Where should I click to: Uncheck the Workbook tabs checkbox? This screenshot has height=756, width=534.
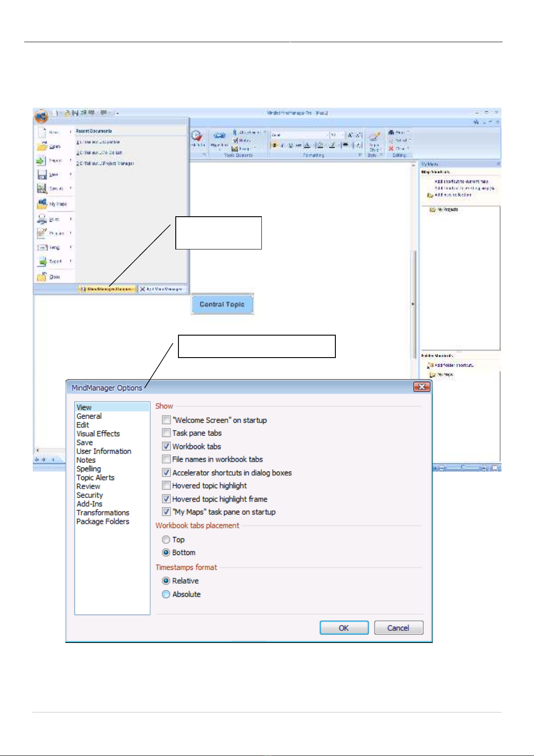[x=166, y=446]
